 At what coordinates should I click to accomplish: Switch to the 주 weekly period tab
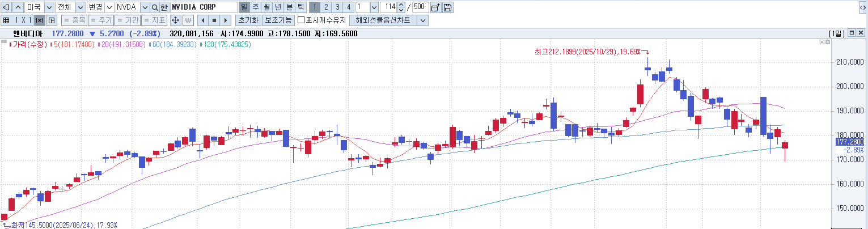[255, 7]
